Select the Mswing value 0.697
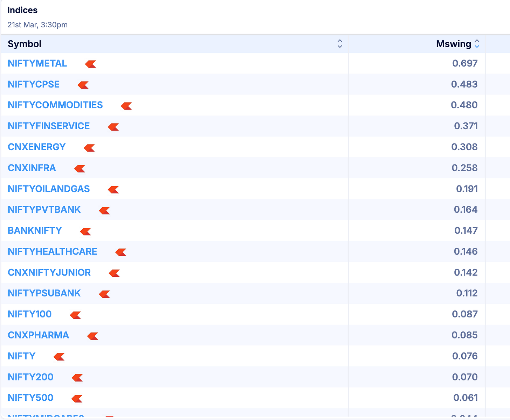The width and height of the screenshot is (510, 420). pyautogui.click(x=465, y=63)
